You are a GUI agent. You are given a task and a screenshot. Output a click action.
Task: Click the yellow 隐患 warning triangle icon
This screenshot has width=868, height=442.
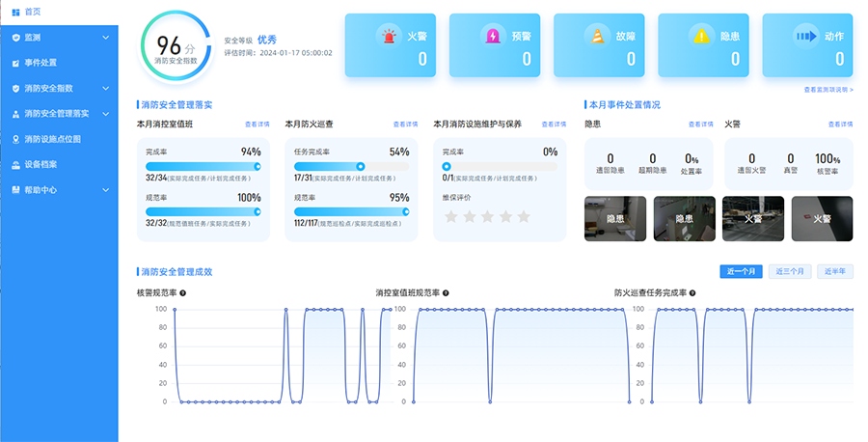click(701, 36)
